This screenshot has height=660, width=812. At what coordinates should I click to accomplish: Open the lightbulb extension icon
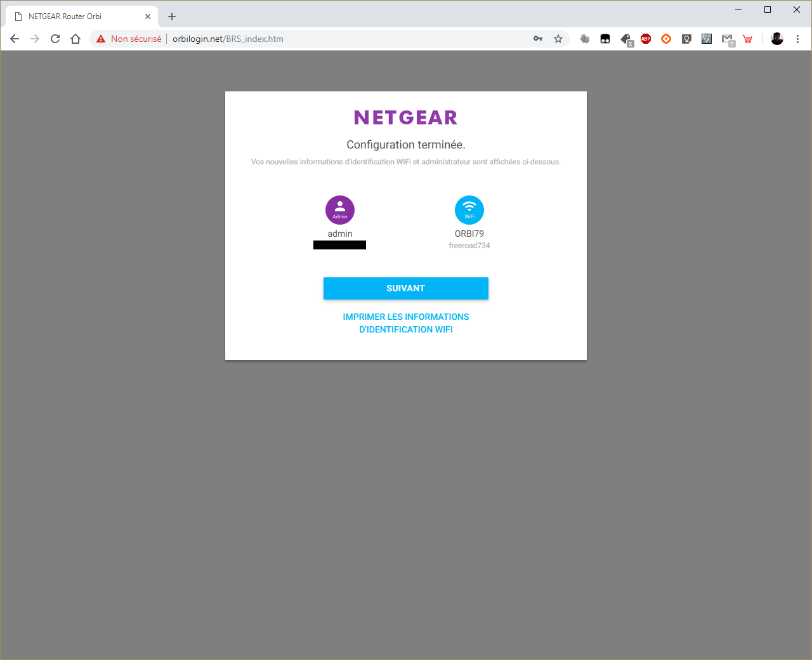686,39
